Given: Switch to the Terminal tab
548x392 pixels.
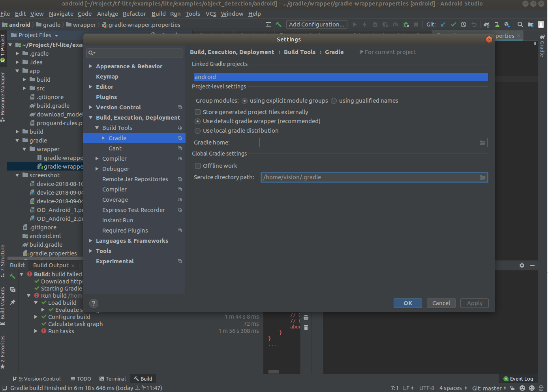Looking at the screenshot, I should (x=113, y=379).
